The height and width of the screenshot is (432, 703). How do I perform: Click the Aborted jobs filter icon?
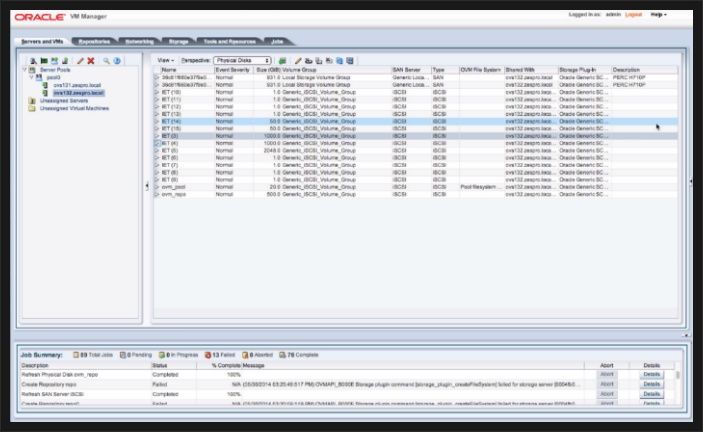245,355
